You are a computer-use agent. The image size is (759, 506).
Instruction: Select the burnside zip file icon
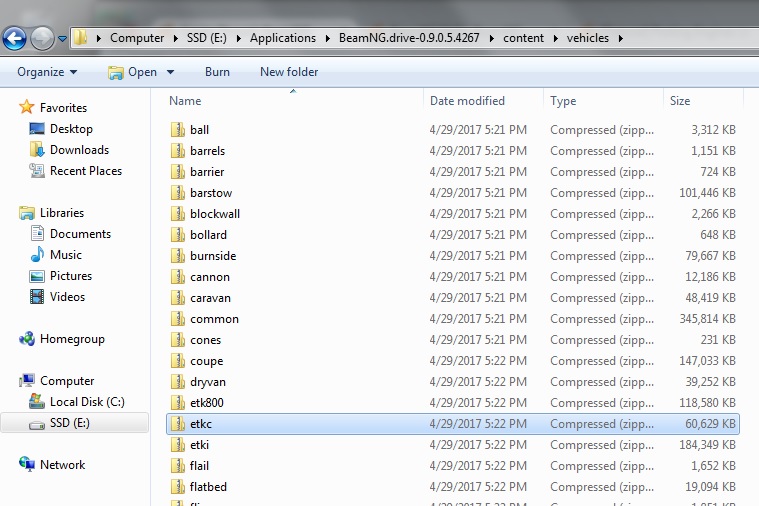[178, 256]
